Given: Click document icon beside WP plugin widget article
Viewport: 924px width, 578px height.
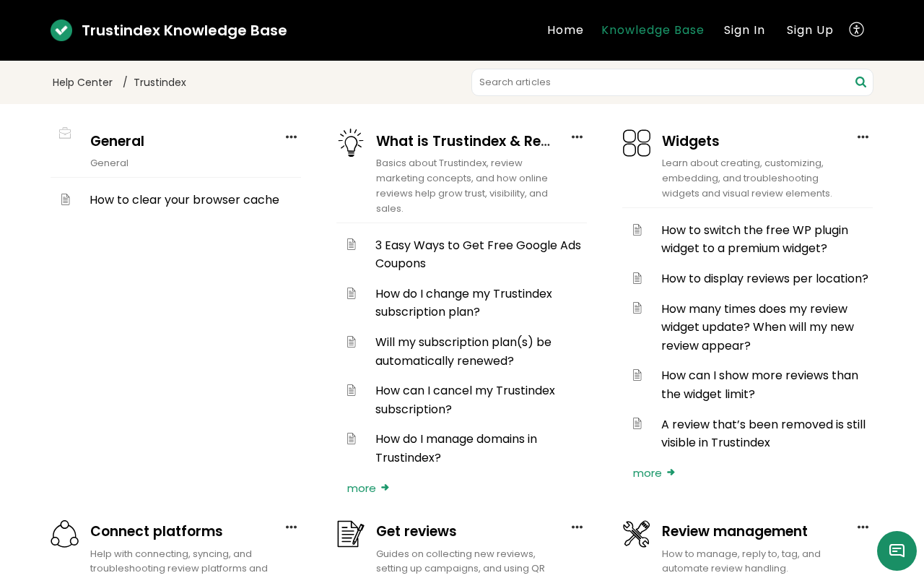Looking at the screenshot, I should click(637, 230).
